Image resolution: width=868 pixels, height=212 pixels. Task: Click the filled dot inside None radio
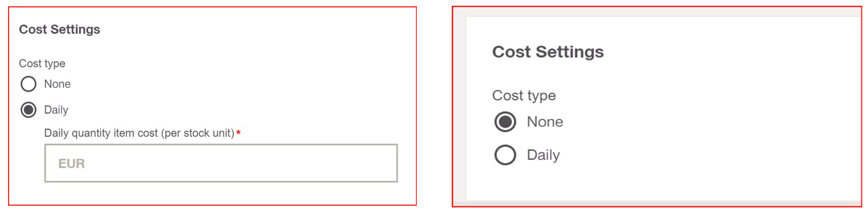click(x=505, y=122)
